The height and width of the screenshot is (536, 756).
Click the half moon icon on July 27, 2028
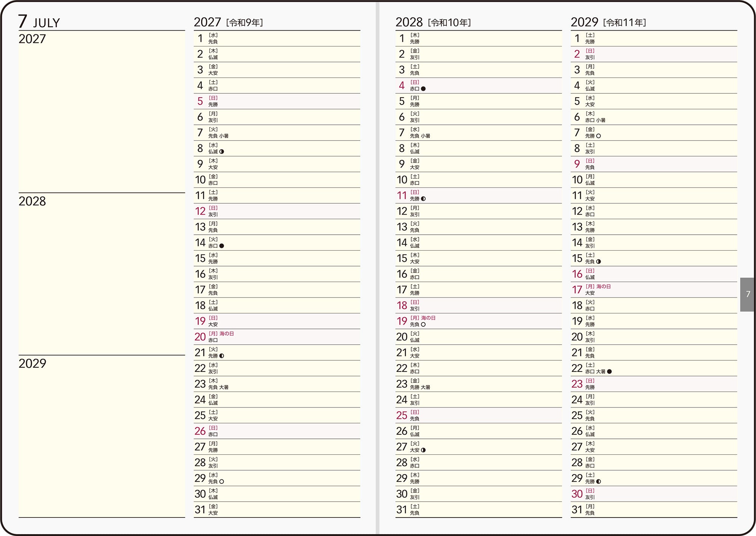423,450
